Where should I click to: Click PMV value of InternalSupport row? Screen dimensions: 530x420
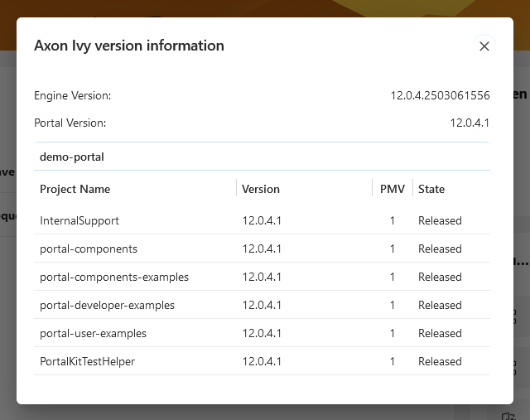(392, 220)
